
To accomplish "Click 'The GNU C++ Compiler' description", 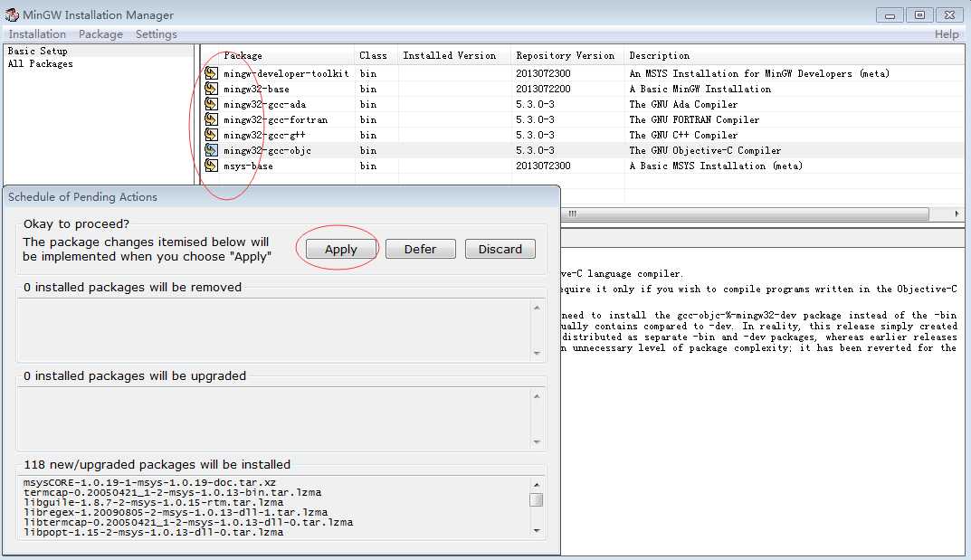I will (x=683, y=135).
